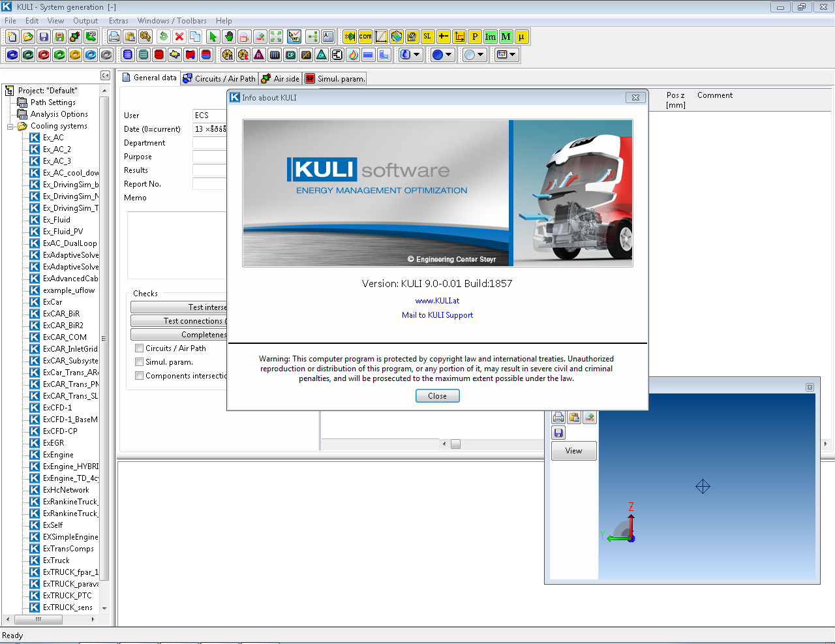Click the INF info pointer icon
The image size is (835, 644).
[x=294, y=37]
